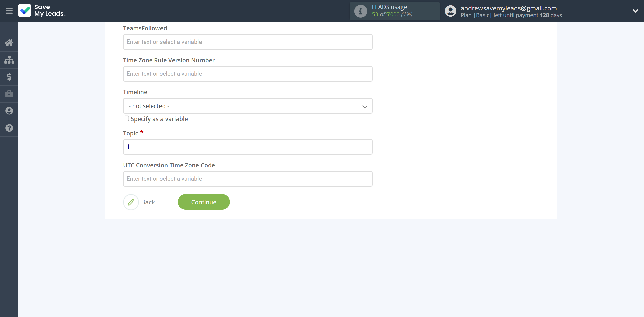The image size is (644, 317).
Task: Toggle the Specify as a variable checkbox
Action: tap(126, 118)
